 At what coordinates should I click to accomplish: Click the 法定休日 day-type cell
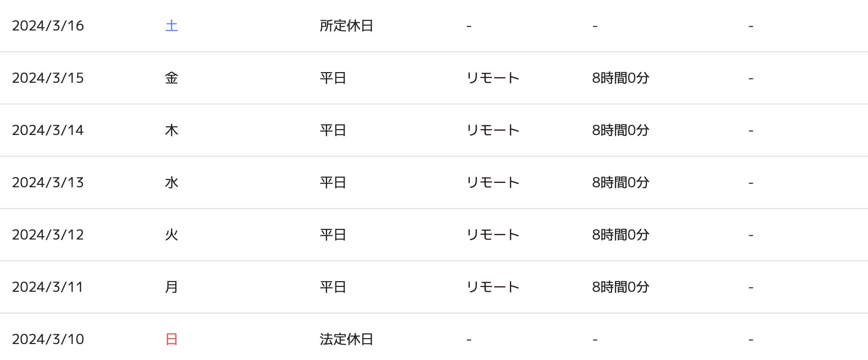[346, 339]
